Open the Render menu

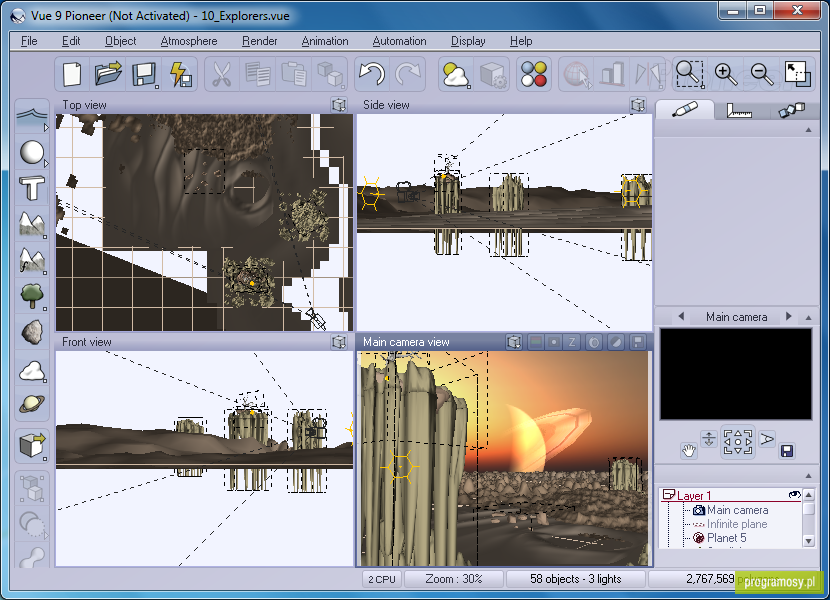click(259, 41)
